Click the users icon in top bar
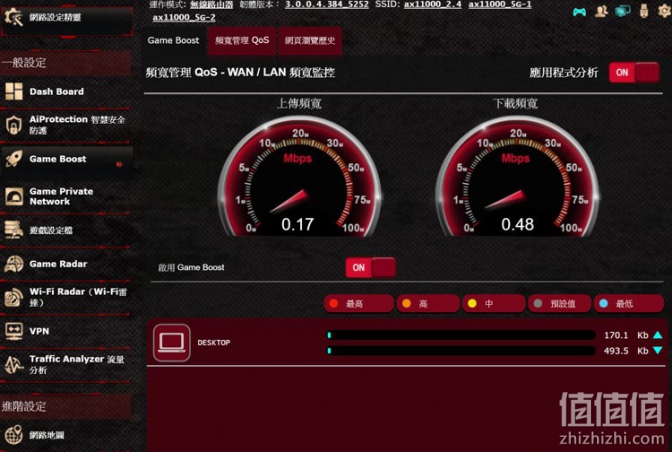672x452 pixels. [601, 11]
